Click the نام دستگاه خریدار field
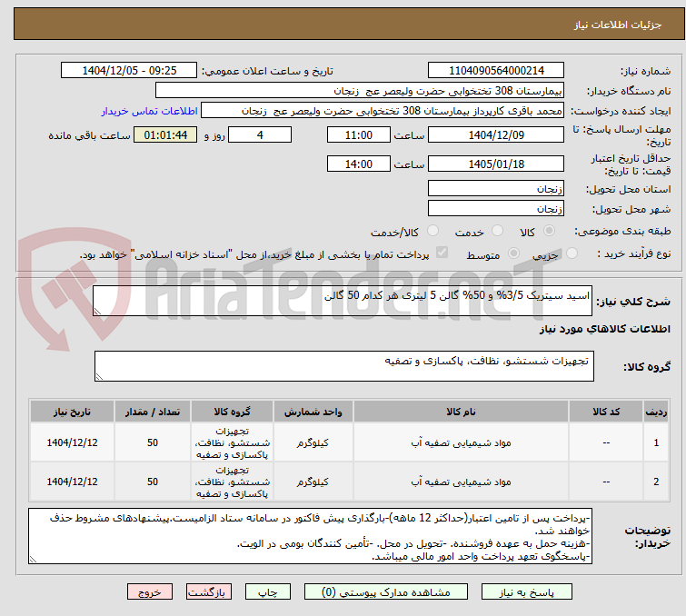This screenshot has height=616, width=686. pyautogui.click(x=360, y=91)
